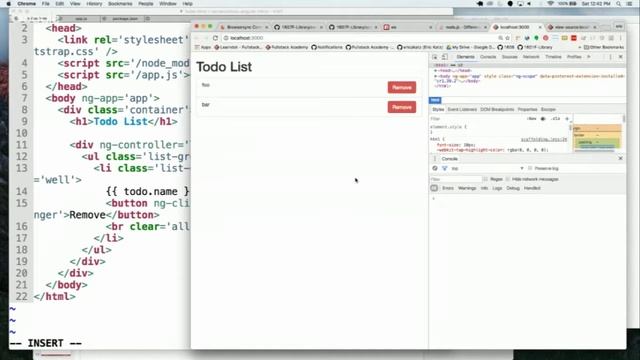Expand the head node in DOM tree
This screenshot has height=360, width=640.
pyautogui.click(x=436, y=71)
